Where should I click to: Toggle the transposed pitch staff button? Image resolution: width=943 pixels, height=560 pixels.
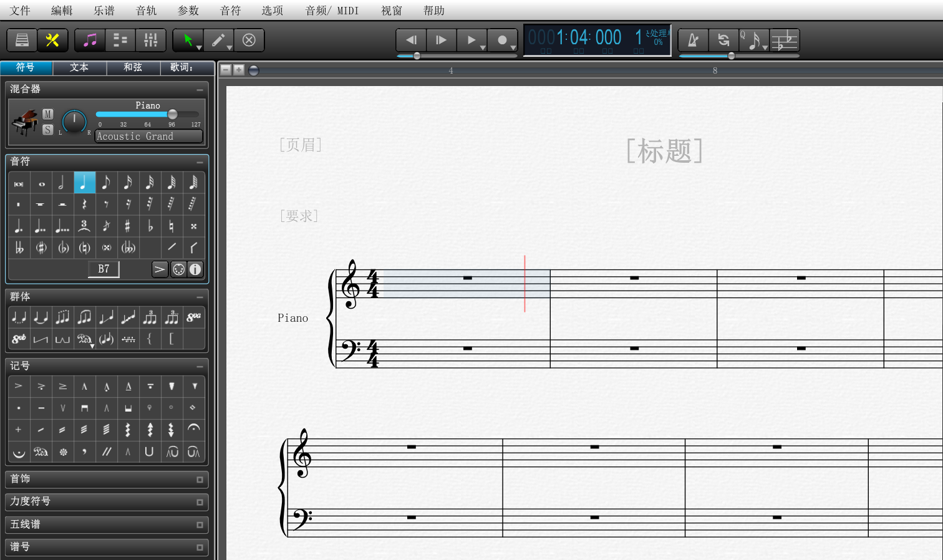tap(785, 41)
